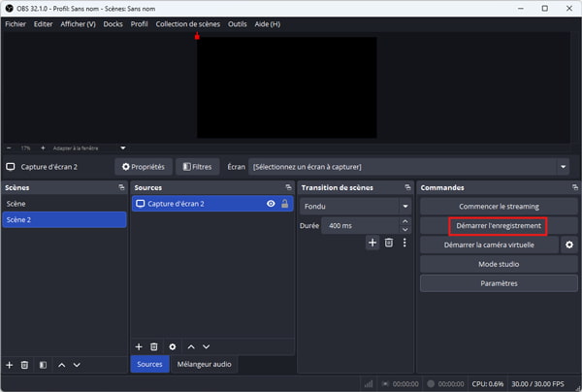Viewport: 582px width, 392px height.
Task: Increase the Durée value with stepper
Action: pos(405,222)
